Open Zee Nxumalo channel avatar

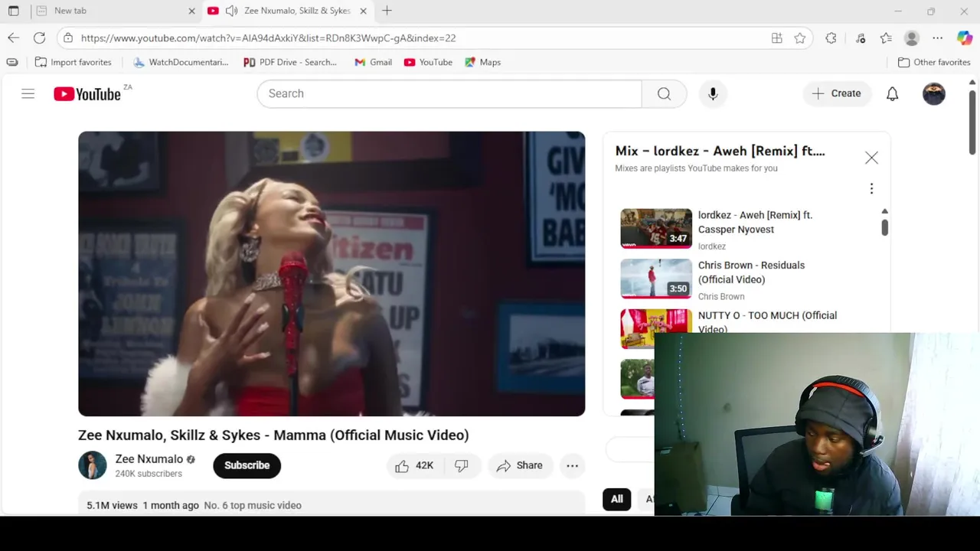coord(93,465)
